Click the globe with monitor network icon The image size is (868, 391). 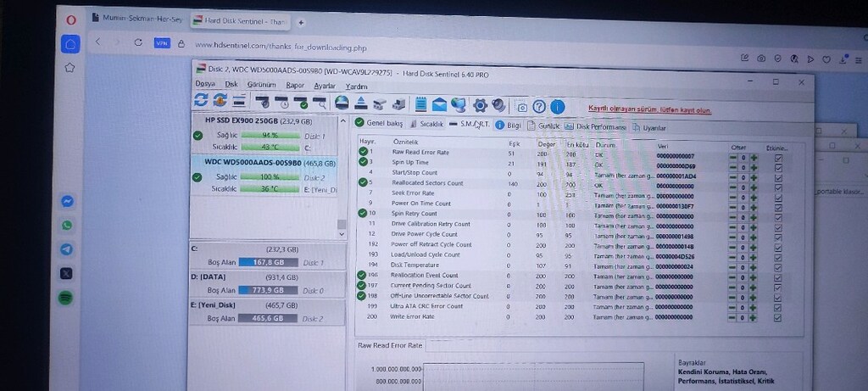point(459,104)
